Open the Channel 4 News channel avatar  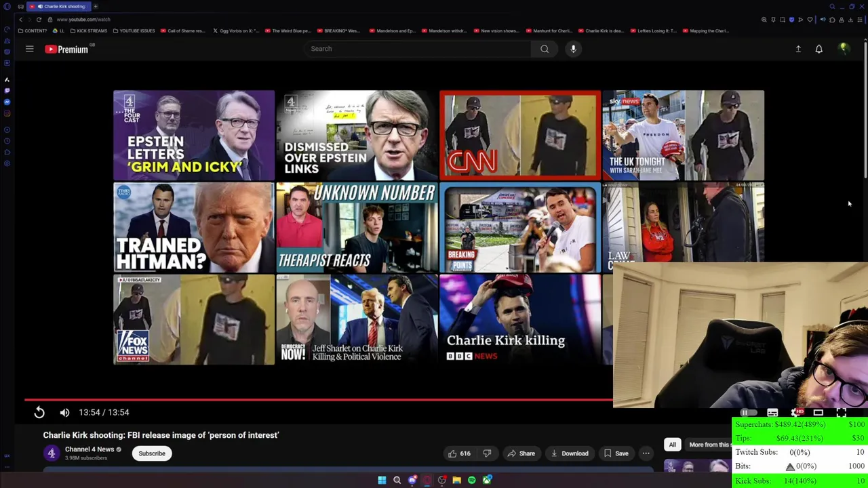52,453
